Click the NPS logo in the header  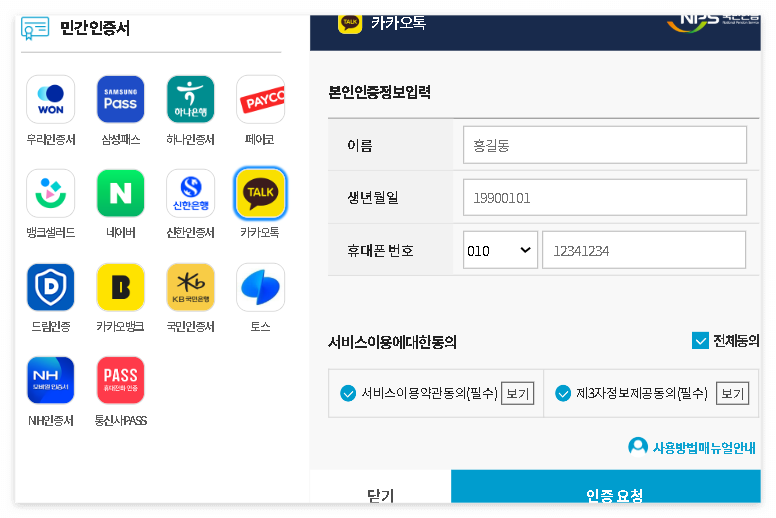pyautogui.click(x=713, y=22)
